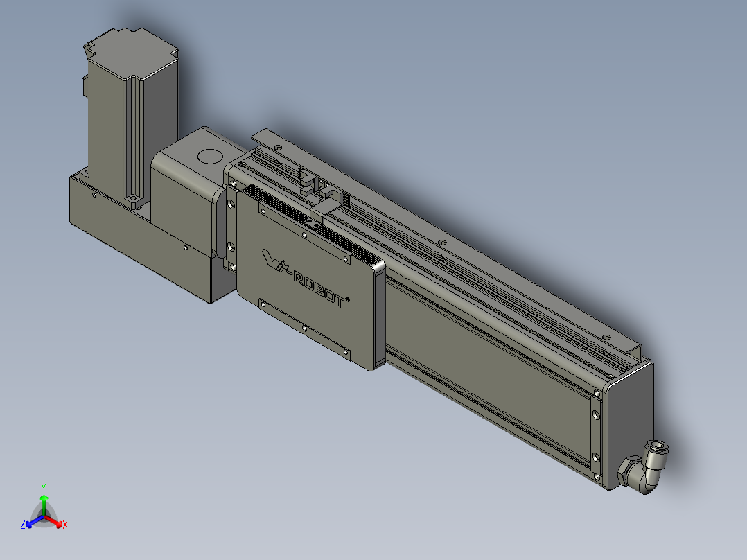
Task: Click the motor connector on the motor side
Action: 86,86
